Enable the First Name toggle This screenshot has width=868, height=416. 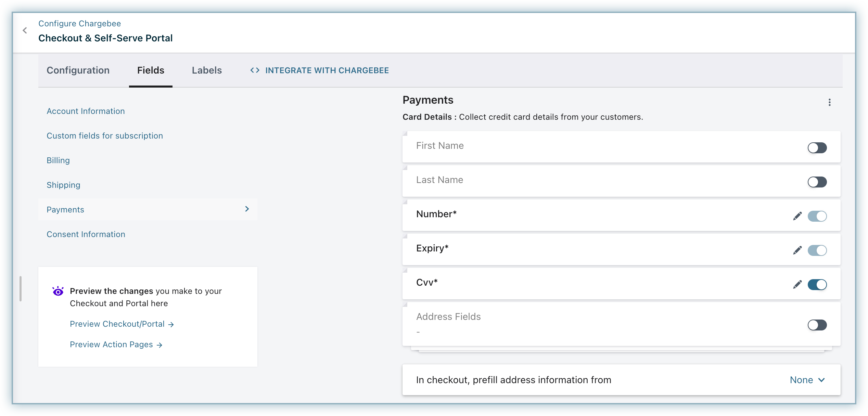point(817,148)
